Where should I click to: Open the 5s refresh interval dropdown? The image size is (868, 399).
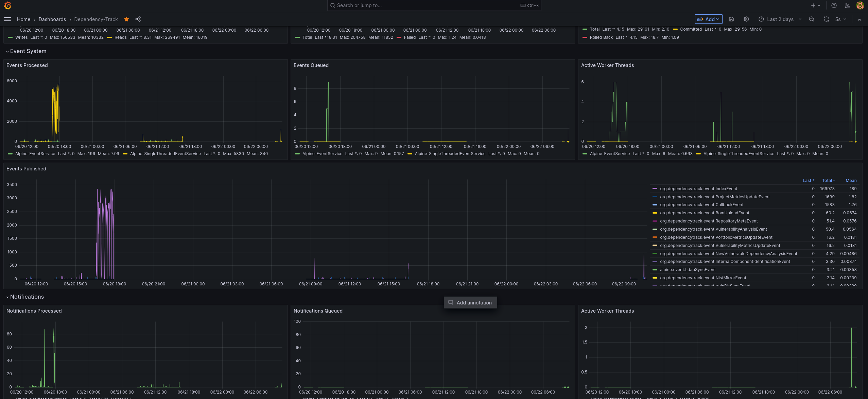839,19
